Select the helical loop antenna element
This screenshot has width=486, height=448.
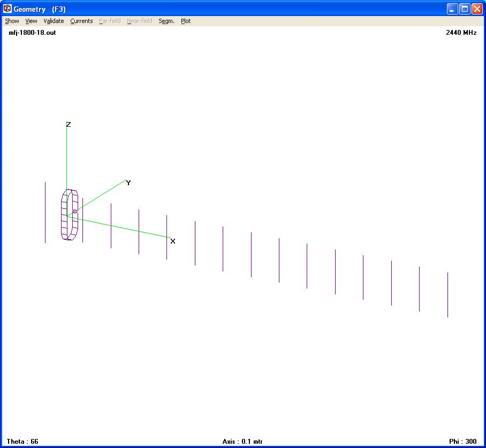(x=69, y=214)
